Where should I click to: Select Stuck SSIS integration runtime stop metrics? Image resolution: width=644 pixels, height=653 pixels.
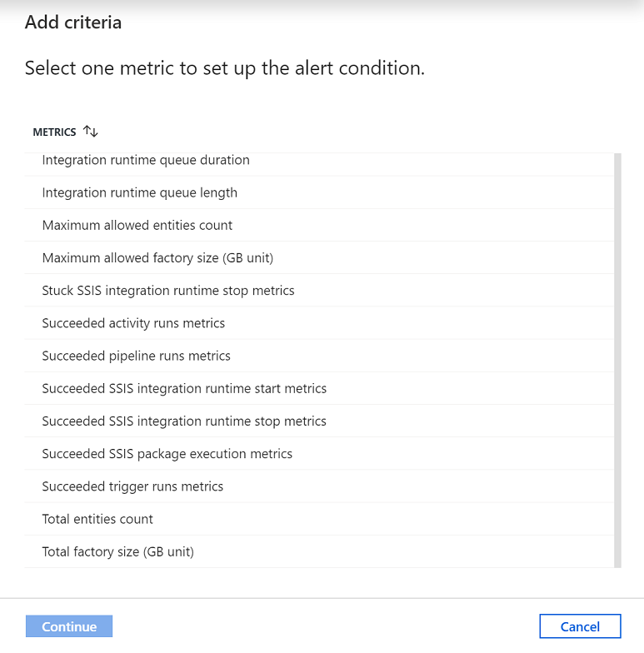coord(168,291)
